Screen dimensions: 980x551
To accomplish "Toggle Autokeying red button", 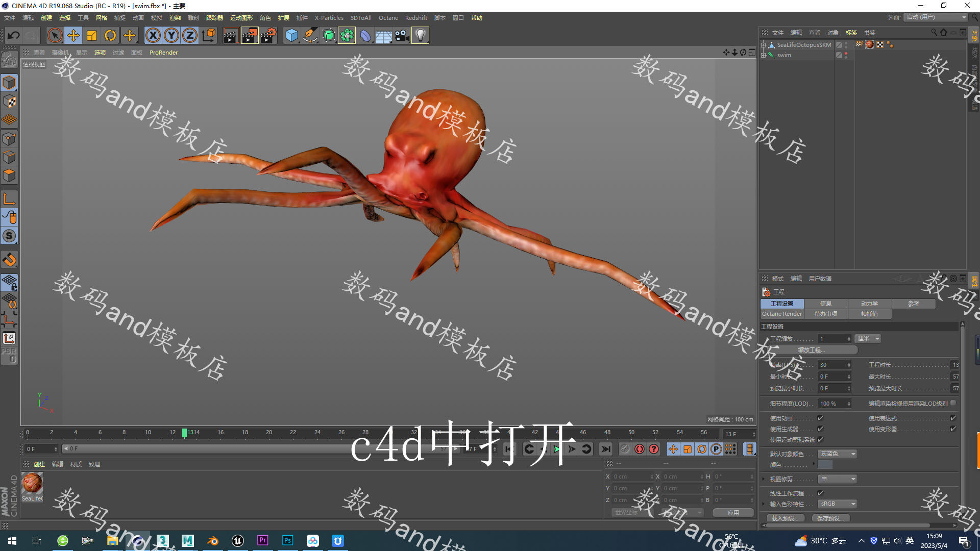I will (639, 449).
